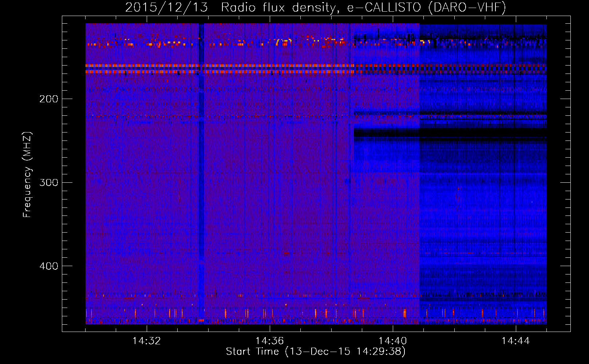Select the '14:44' time axis label
Image resolution: width=589 pixels, height=364 pixels.
515,341
